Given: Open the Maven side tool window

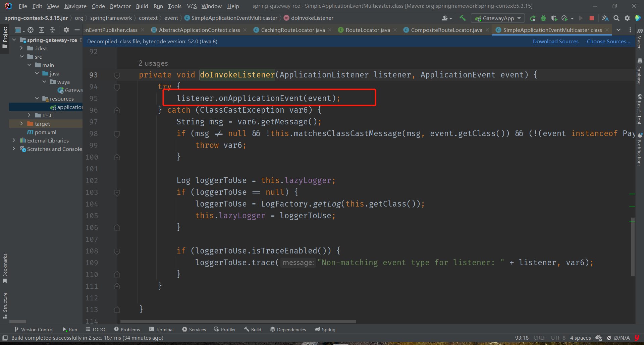Looking at the screenshot, I should pyautogui.click(x=640, y=38).
